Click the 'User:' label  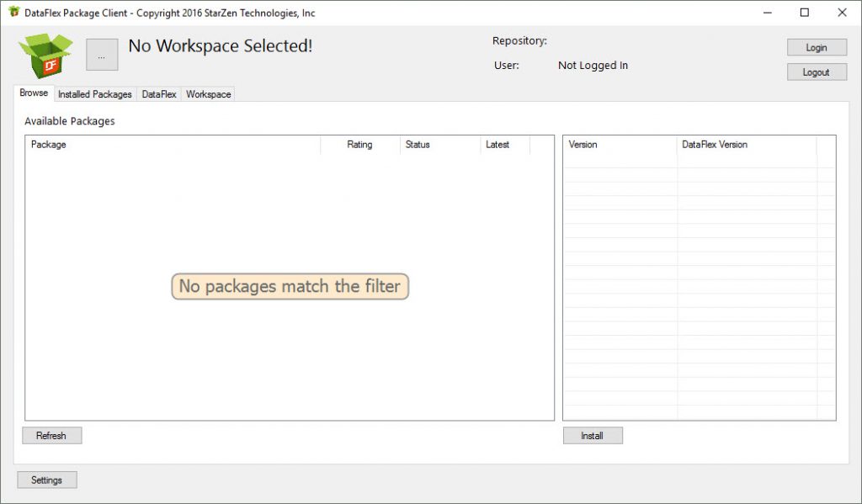[506, 66]
